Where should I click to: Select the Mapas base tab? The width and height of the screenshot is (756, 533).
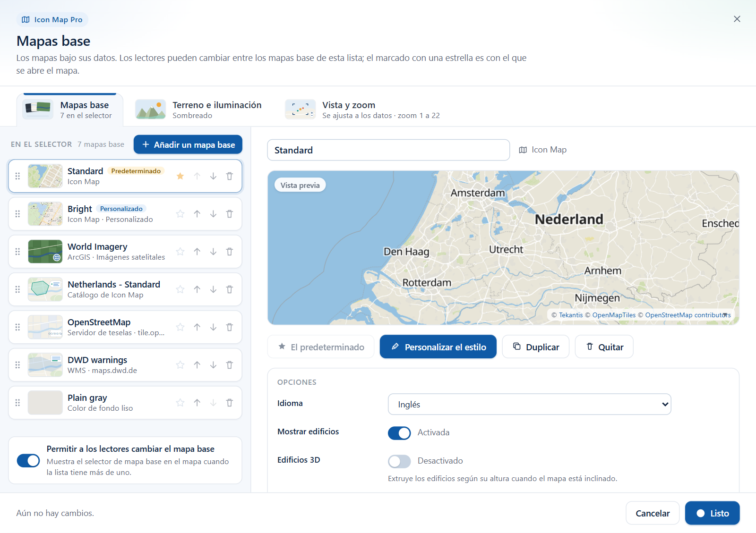point(70,110)
